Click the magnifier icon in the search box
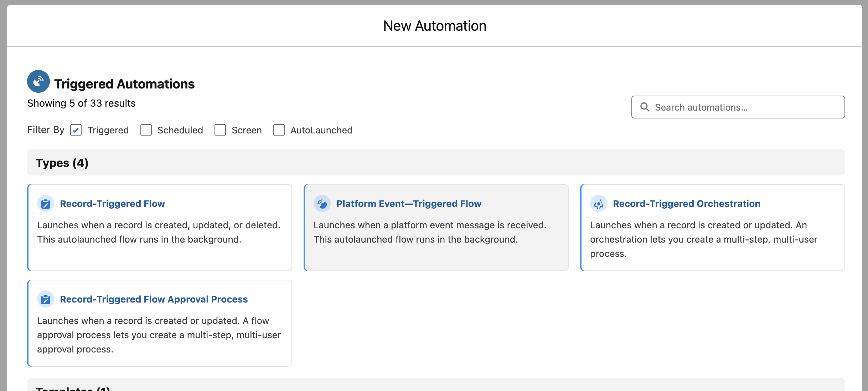 click(645, 107)
